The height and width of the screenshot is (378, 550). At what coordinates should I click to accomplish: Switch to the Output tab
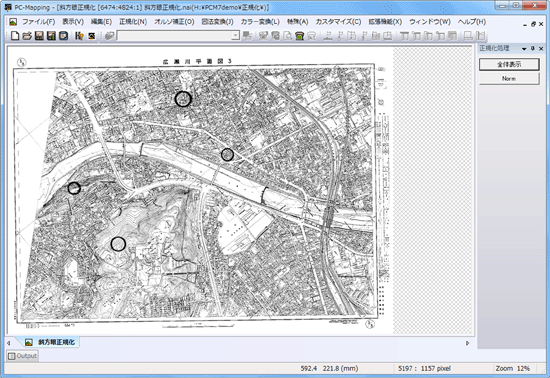[22, 356]
